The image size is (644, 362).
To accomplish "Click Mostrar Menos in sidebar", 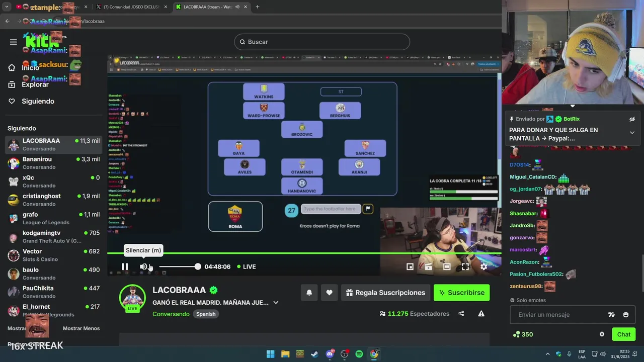I will click(x=81, y=328).
